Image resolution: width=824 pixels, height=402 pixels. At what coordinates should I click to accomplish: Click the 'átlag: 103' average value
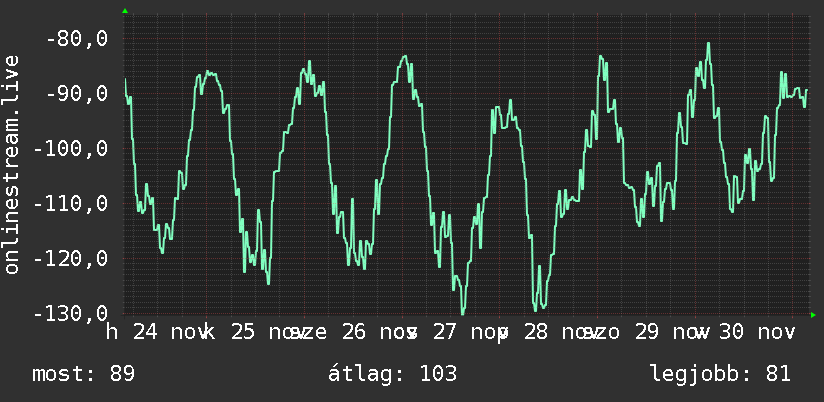click(393, 374)
